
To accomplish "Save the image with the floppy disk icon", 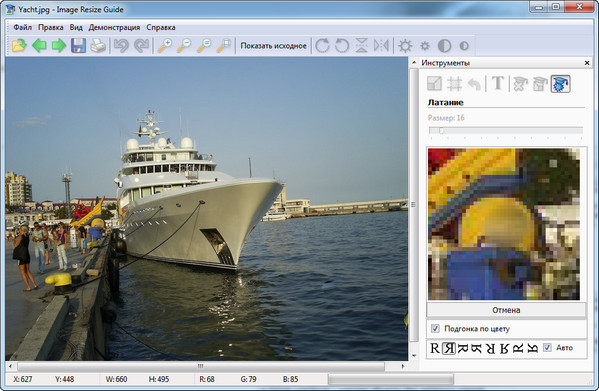I will click(78, 46).
